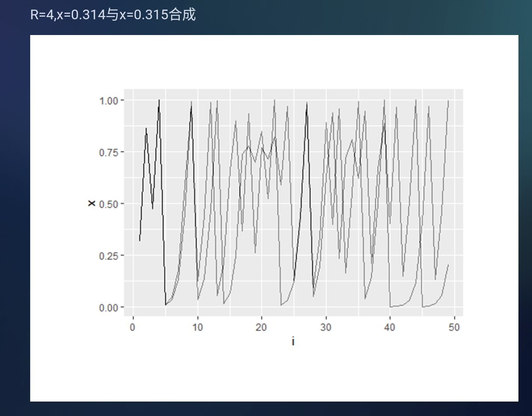Click the first peak reaching 1.00 near i=5
The height and width of the screenshot is (416, 532).
coord(158,101)
